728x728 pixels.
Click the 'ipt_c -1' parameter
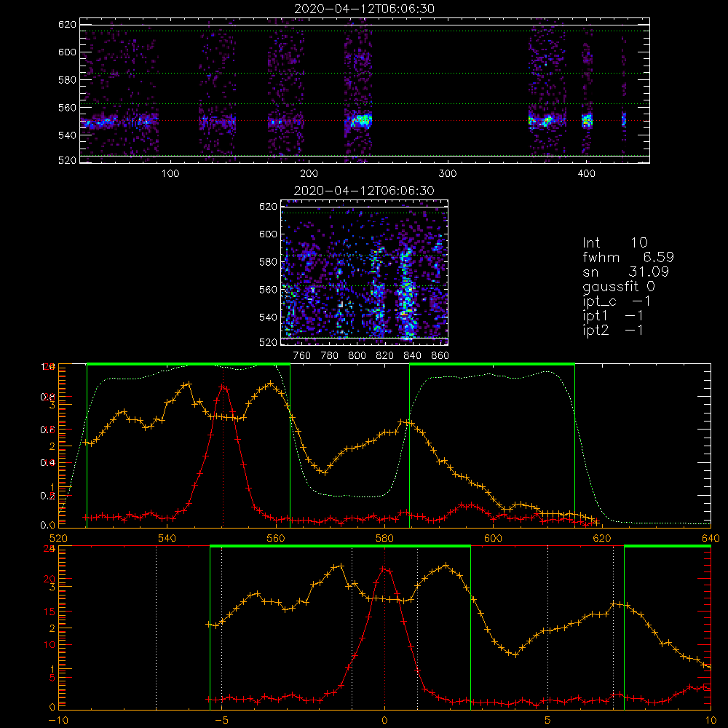pos(617,301)
